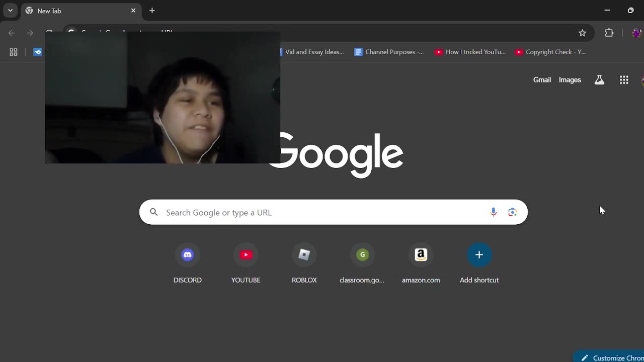644x362 pixels.
Task: Open Copyright Check bookmark
Action: click(x=550, y=52)
